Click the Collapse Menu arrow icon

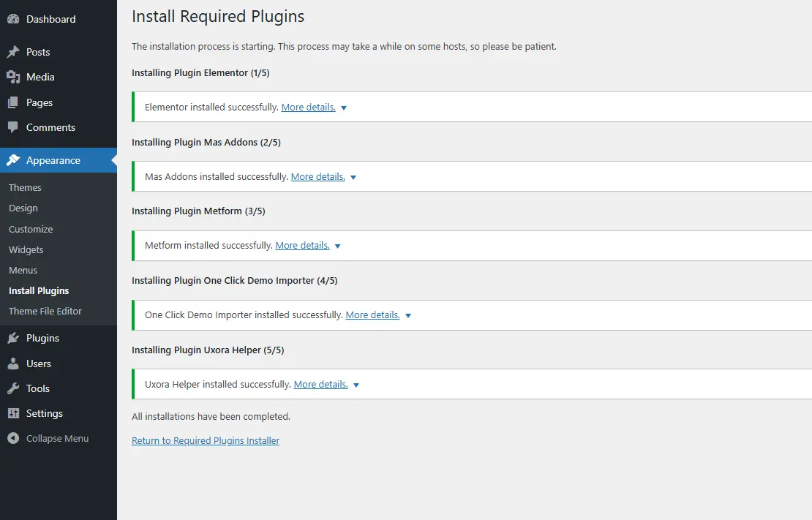[x=13, y=439]
